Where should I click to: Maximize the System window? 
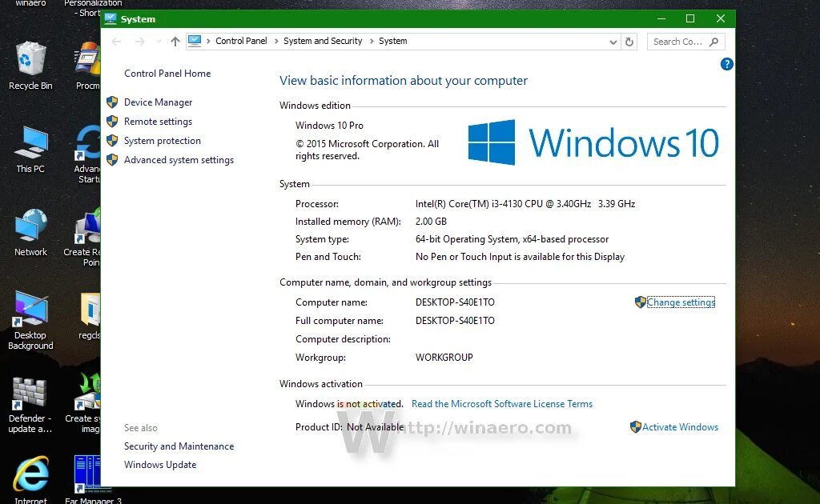click(x=690, y=19)
